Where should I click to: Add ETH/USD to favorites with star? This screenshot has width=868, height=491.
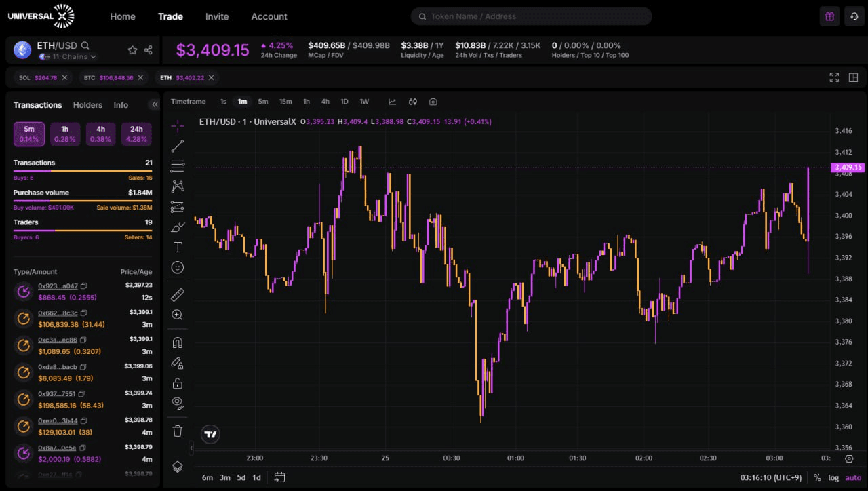132,50
